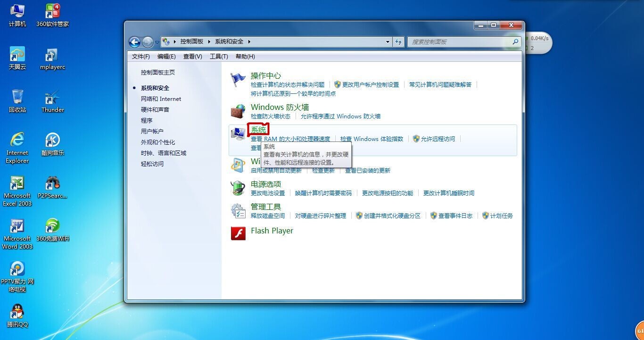
Task: Select 网络和 Internet category
Action: pyautogui.click(x=161, y=99)
